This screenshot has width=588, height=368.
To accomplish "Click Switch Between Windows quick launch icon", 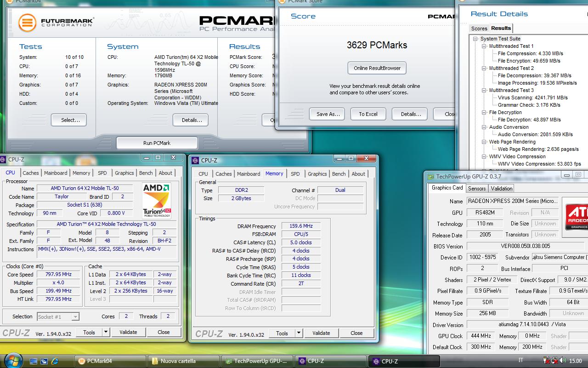I will click(x=44, y=361).
